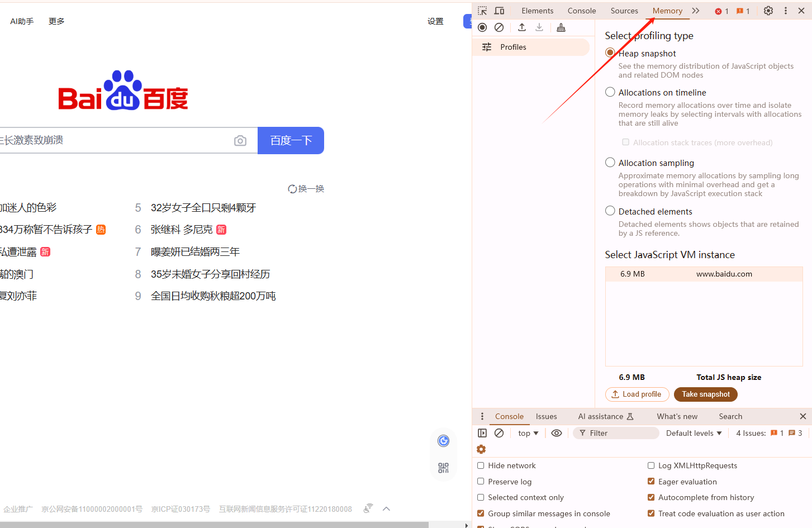Select the inspect element picker icon
The height and width of the screenshot is (528, 812).
(x=482, y=11)
